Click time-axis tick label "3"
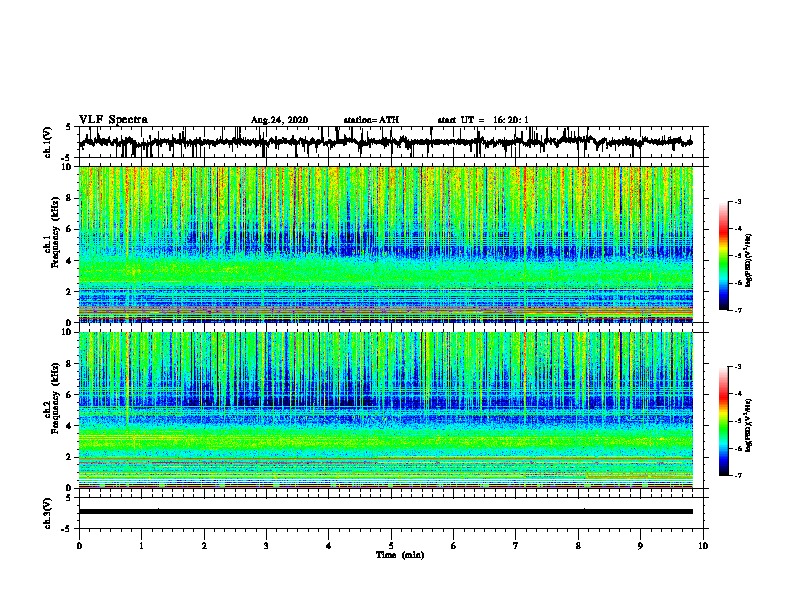792x612 pixels. click(x=266, y=546)
